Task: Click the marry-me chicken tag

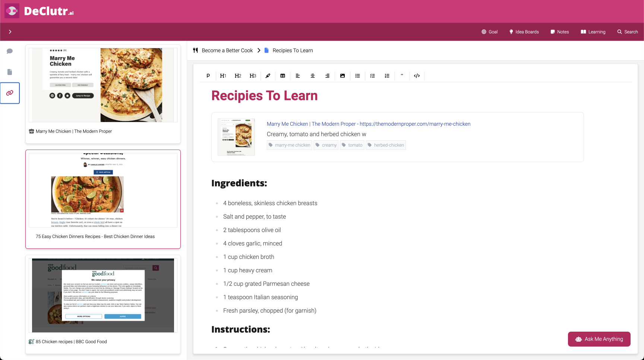Action: point(290,145)
